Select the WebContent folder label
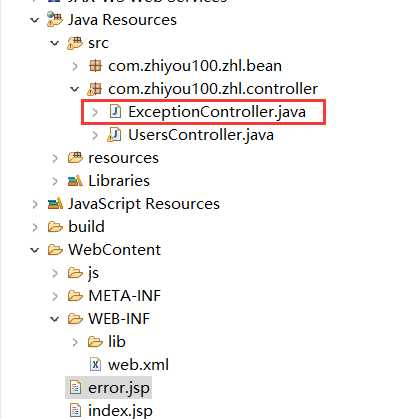This screenshot has height=419, width=393. (114, 250)
